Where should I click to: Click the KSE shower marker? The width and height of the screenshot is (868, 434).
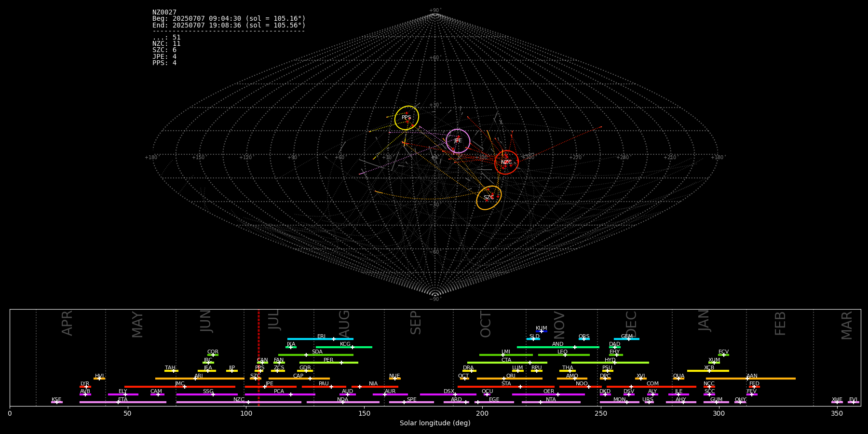[57, 402]
